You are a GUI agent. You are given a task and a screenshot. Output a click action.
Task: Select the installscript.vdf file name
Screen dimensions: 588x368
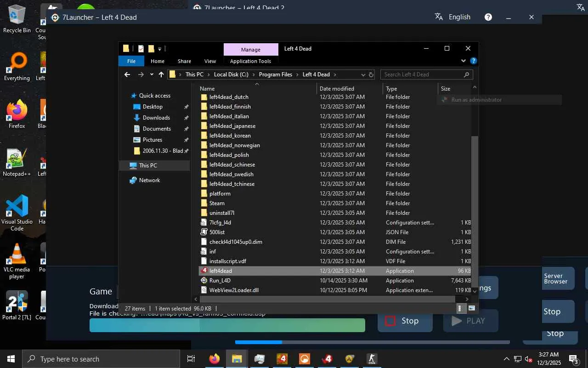[x=228, y=261]
